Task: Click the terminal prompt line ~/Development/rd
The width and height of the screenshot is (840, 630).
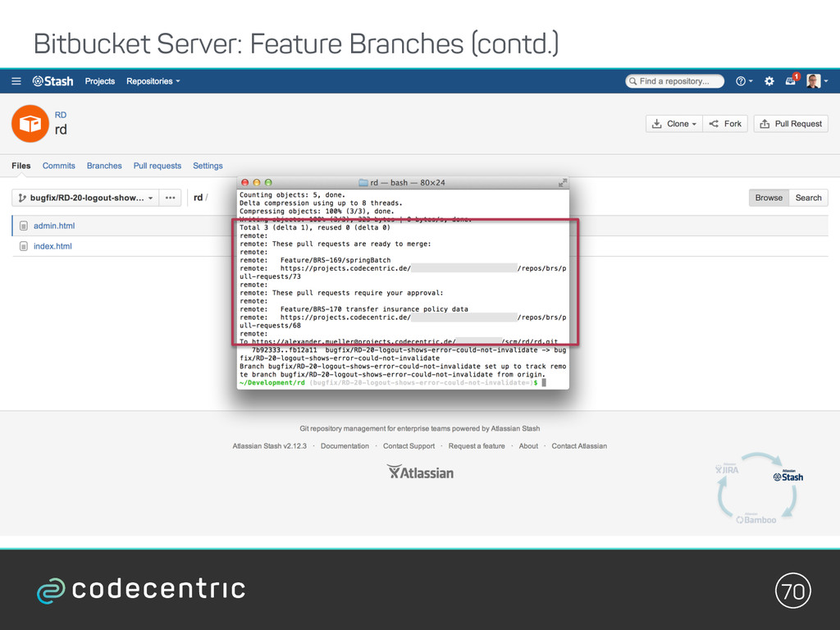Action: coord(393,382)
